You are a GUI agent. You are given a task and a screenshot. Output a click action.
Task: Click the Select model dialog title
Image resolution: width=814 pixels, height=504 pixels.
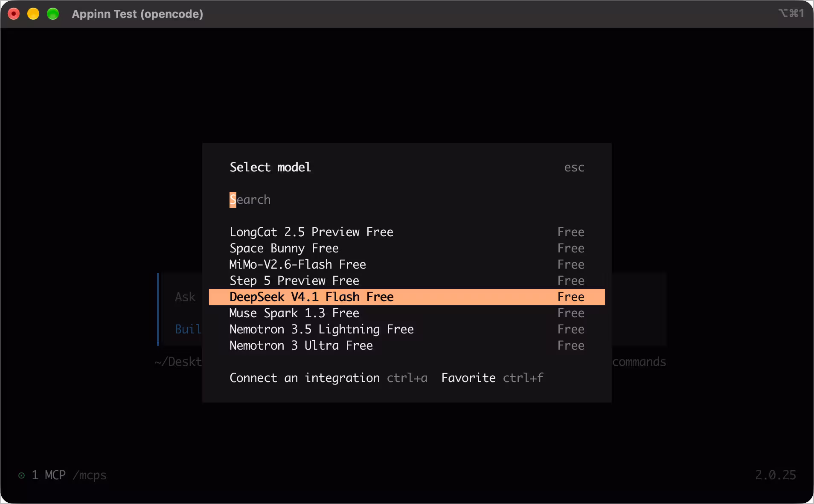[270, 167]
